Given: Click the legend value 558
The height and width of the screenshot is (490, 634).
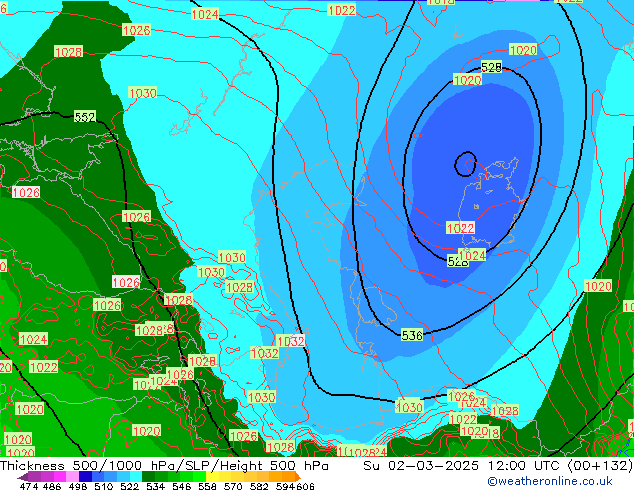Looking at the screenshot, I should pos(207,486).
